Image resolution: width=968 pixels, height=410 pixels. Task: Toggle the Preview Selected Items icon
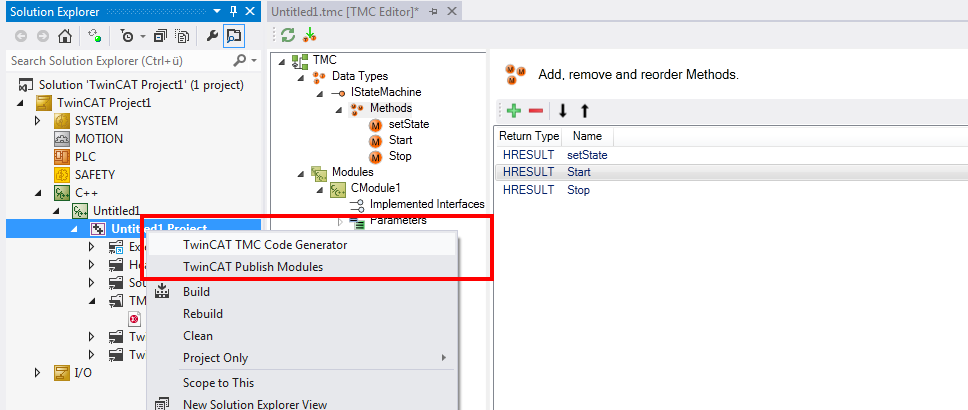(x=233, y=36)
